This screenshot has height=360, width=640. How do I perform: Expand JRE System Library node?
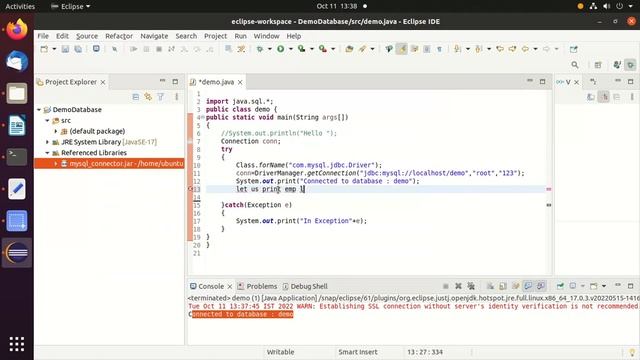point(47,142)
